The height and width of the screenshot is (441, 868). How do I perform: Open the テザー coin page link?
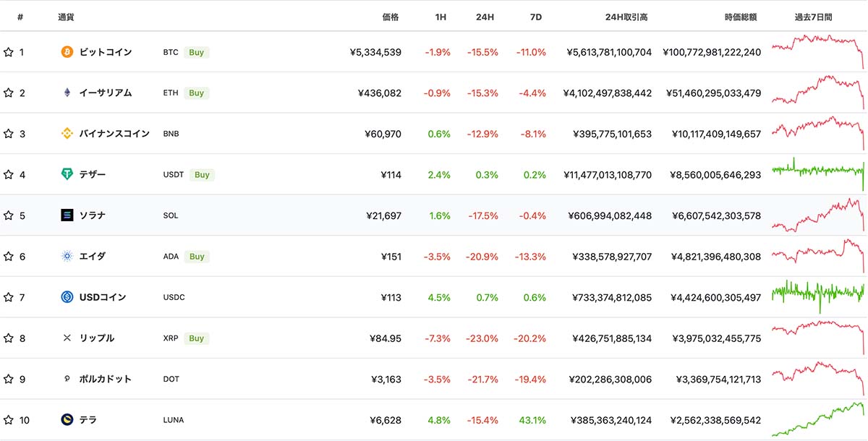coord(93,174)
